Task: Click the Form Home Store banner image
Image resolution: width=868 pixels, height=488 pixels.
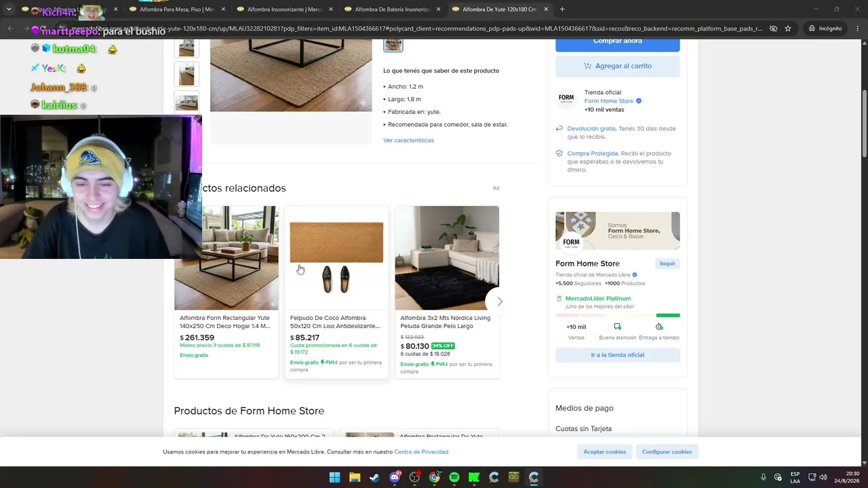Action: [x=618, y=231]
